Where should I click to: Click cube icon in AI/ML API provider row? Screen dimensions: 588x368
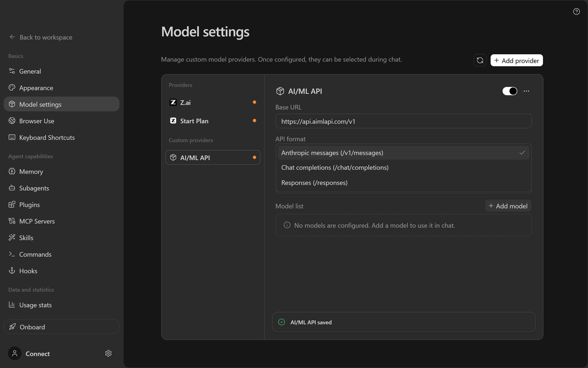pos(173,157)
